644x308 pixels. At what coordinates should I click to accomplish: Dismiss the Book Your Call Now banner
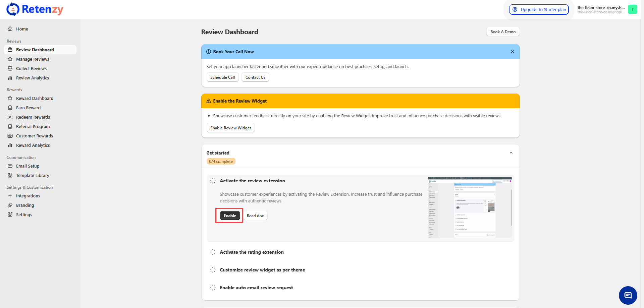[x=512, y=52]
